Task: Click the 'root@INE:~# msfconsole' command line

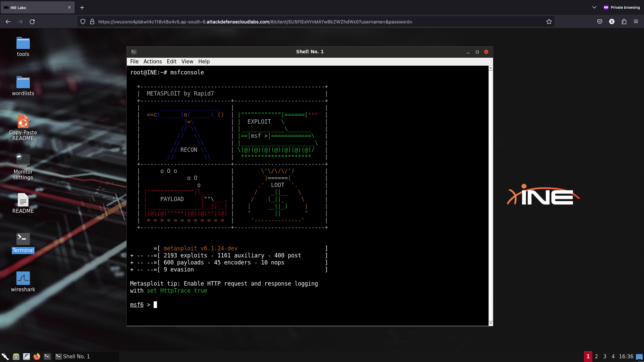Action: click(167, 72)
